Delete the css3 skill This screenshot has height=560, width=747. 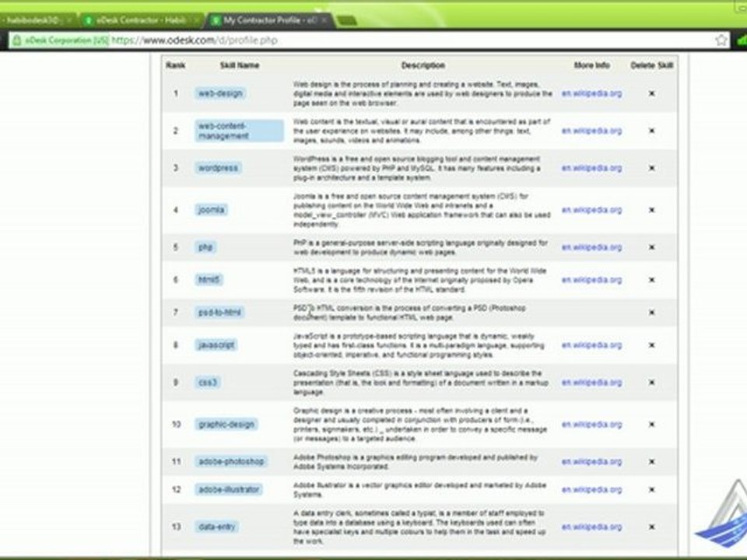tap(652, 383)
